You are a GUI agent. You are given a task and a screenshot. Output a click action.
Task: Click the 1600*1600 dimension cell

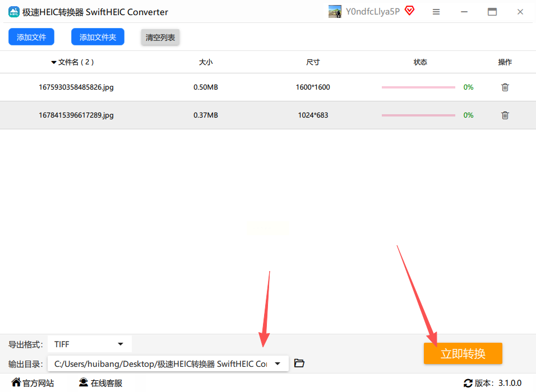313,87
